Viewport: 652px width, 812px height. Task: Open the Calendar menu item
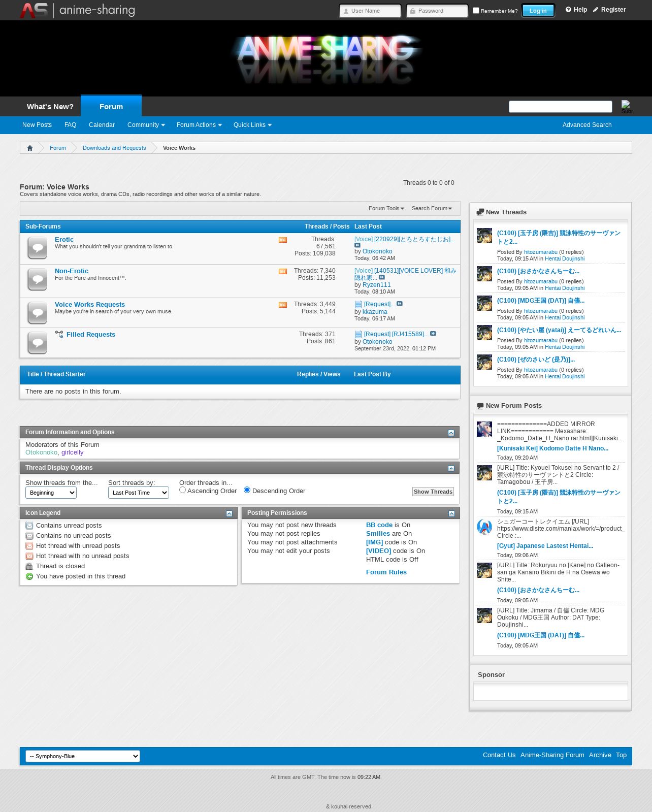coord(102,125)
